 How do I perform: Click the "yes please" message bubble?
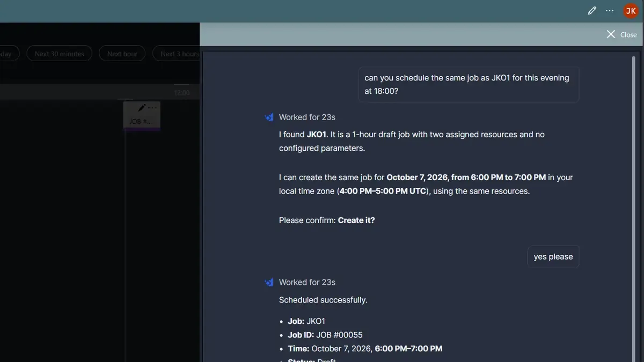pos(553,257)
